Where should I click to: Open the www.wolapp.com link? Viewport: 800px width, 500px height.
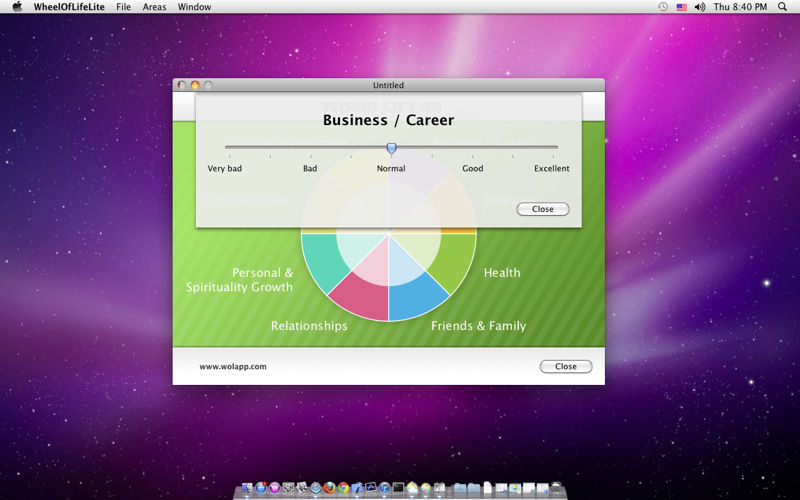(233, 366)
